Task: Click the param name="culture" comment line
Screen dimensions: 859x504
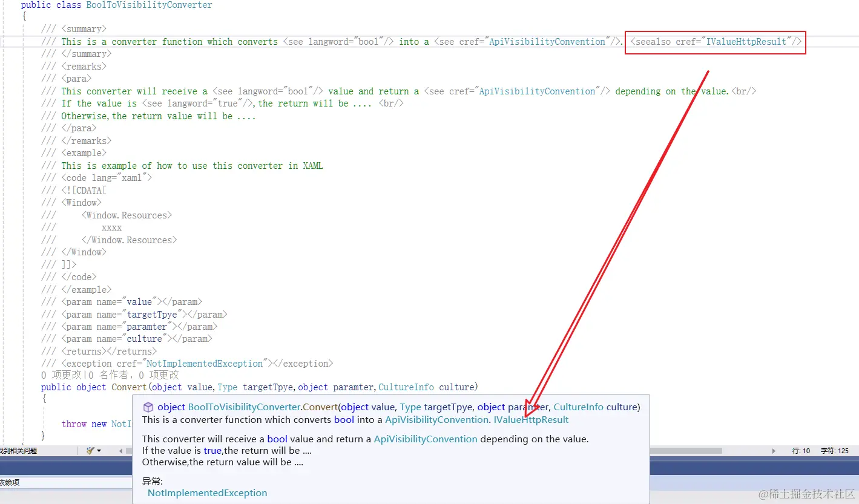Action: click(127, 339)
